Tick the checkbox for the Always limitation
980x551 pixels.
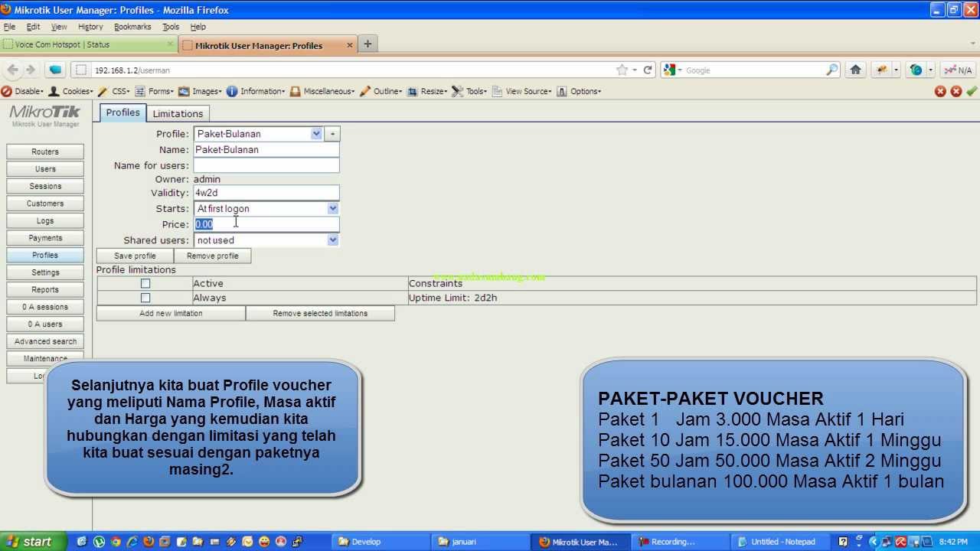[x=145, y=298]
